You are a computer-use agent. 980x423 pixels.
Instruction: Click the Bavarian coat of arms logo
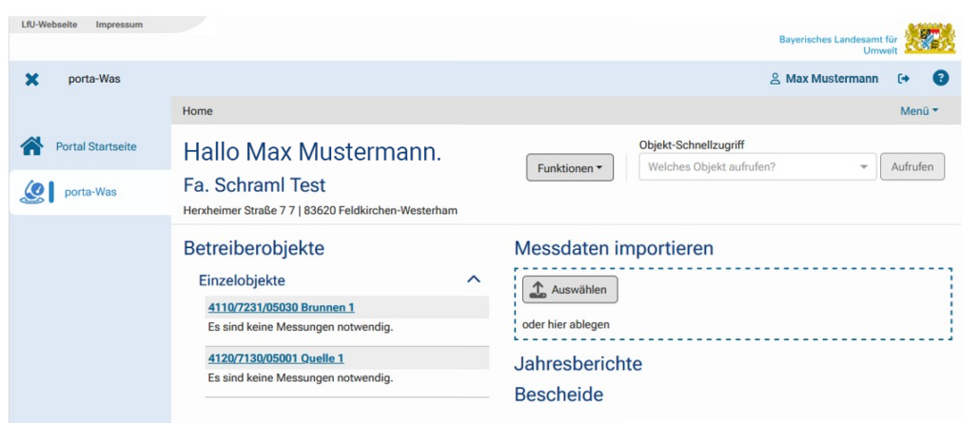(931, 36)
